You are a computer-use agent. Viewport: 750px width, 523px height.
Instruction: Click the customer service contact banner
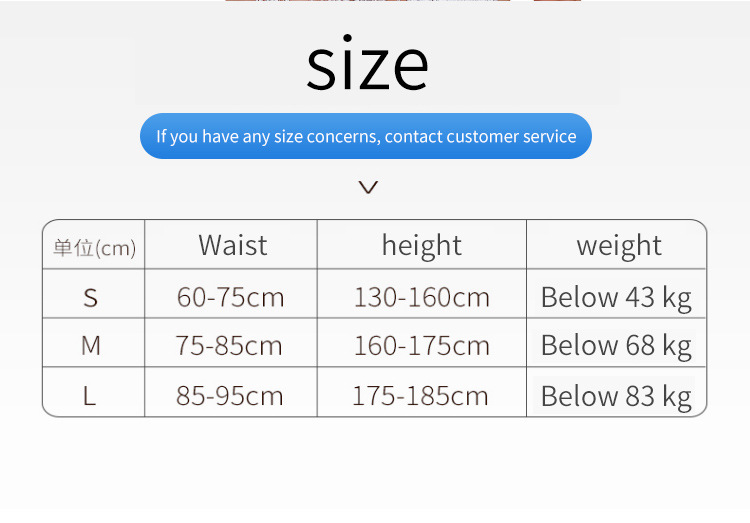coord(366,136)
